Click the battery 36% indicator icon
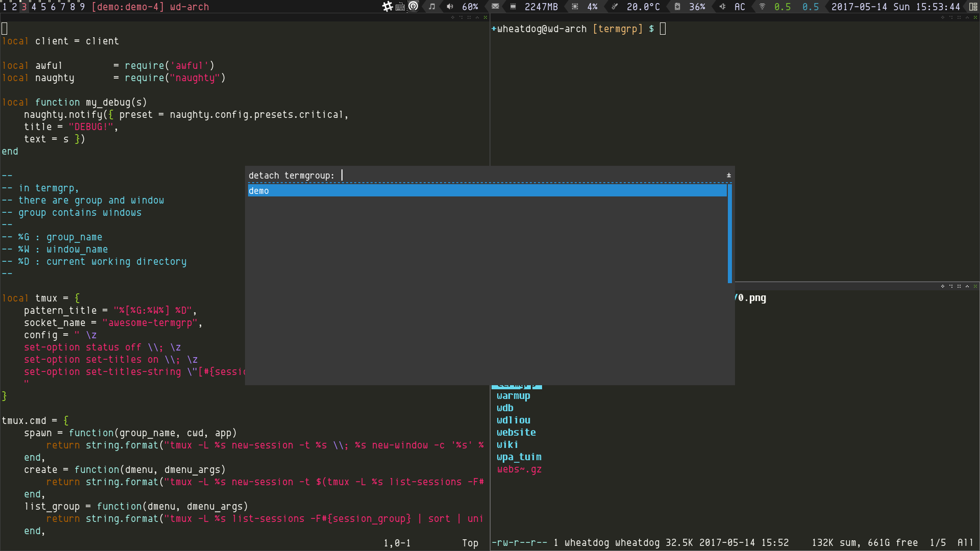The image size is (980, 551). pos(677,7)
